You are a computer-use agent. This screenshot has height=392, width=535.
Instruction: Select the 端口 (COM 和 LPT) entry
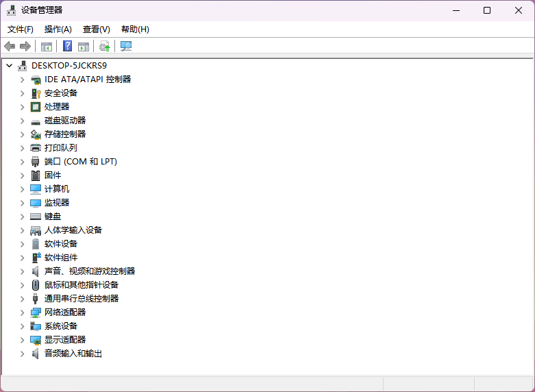point(80,162)
